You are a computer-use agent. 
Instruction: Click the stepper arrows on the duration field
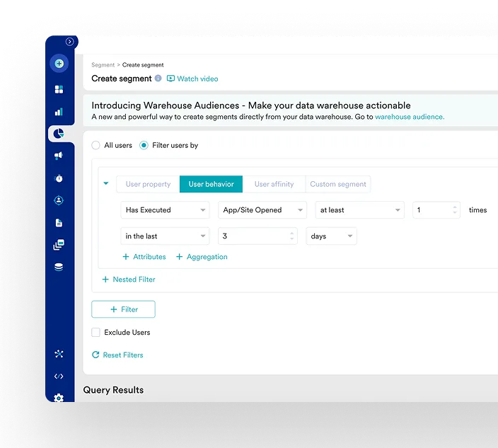tap(292, 236)
